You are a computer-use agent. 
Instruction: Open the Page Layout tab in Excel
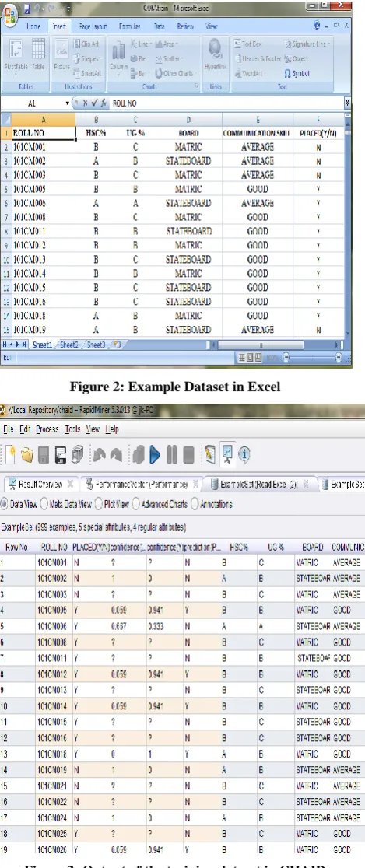click(92, 26)
